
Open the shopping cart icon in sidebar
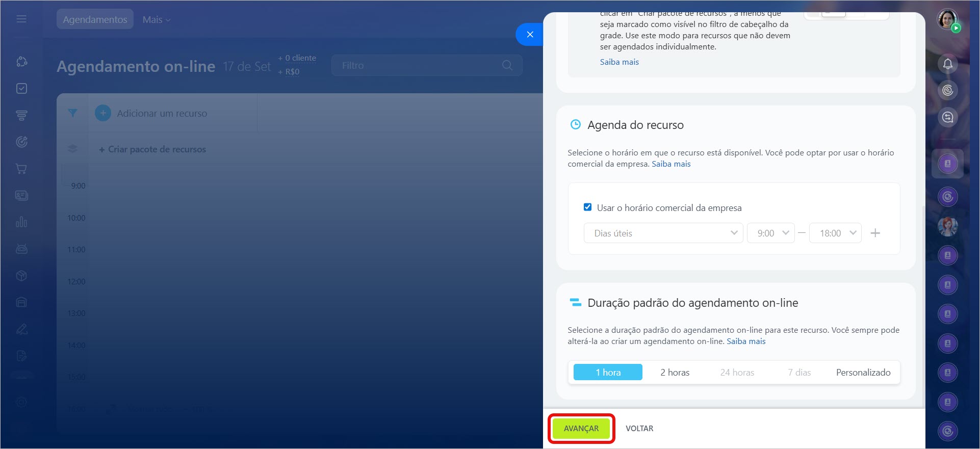coord(21,169)
